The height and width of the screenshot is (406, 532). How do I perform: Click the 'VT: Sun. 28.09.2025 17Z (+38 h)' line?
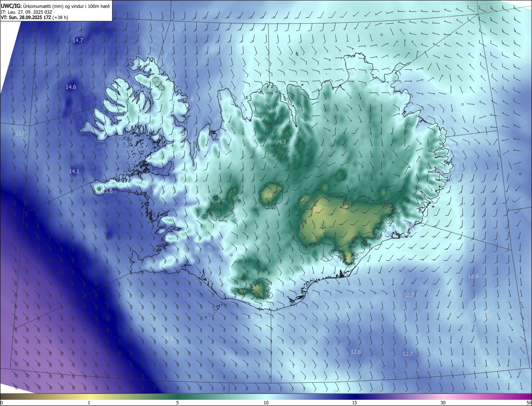(34, 17)
